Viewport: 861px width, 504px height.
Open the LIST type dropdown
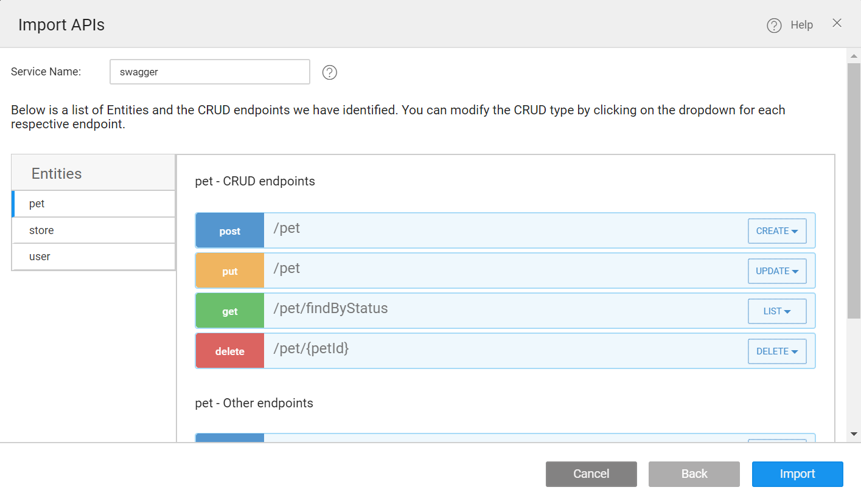click(x=776, y=311)
